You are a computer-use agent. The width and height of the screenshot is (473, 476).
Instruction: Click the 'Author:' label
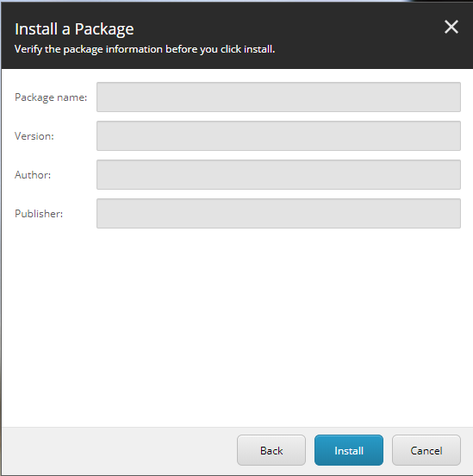(33, 175)
